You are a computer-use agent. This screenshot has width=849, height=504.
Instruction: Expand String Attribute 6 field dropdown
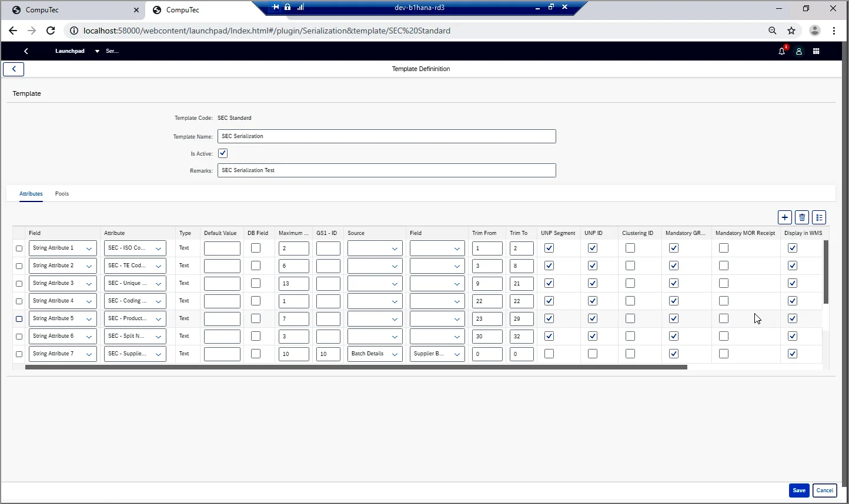tap(89, 337)
